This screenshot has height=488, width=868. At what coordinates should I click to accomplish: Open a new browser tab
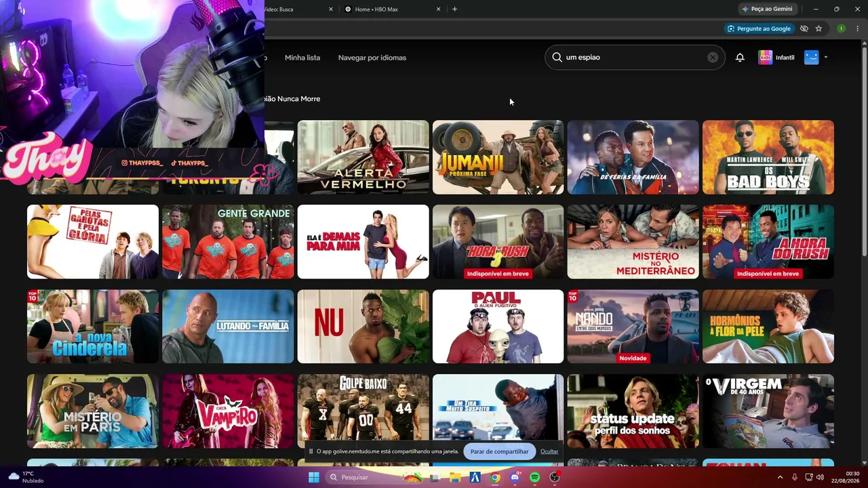click(x=454, y=9)
